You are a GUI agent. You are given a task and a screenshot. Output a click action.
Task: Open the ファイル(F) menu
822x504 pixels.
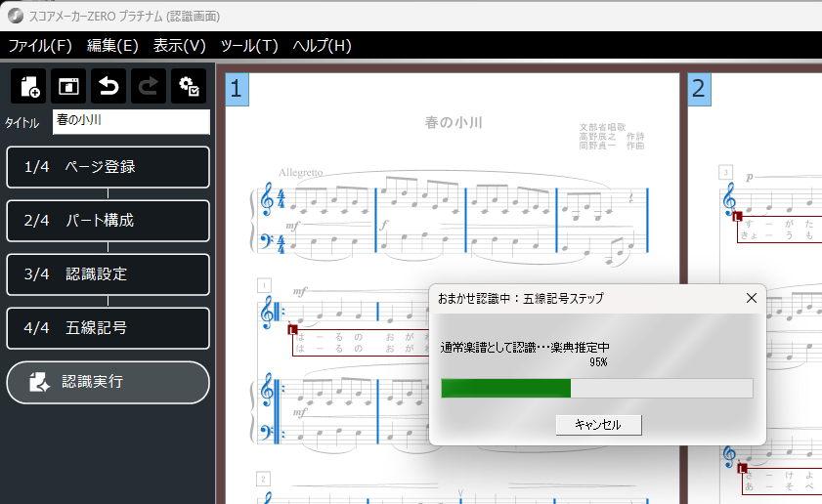[40, 46]
